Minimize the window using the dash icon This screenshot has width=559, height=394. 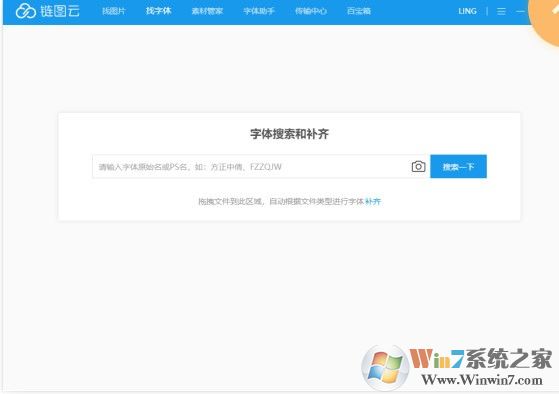(520, 11)
